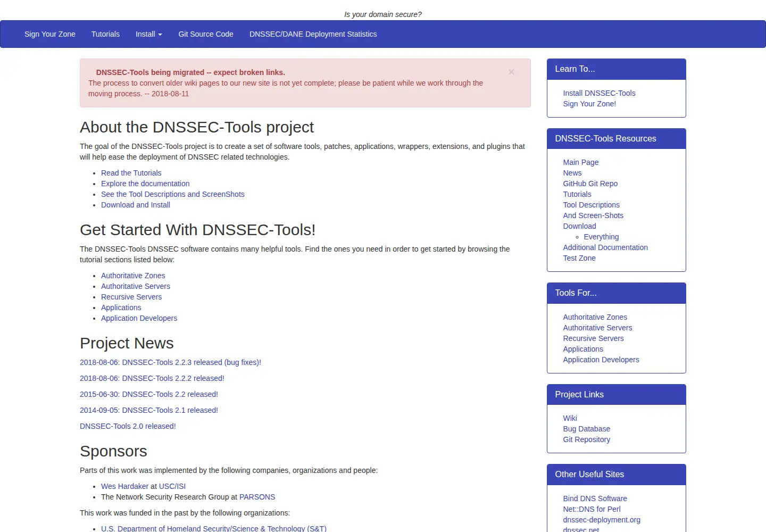Open the 2014-09-05 DNSSEC-Tools 2.1 news

click(x=149, y=410)
